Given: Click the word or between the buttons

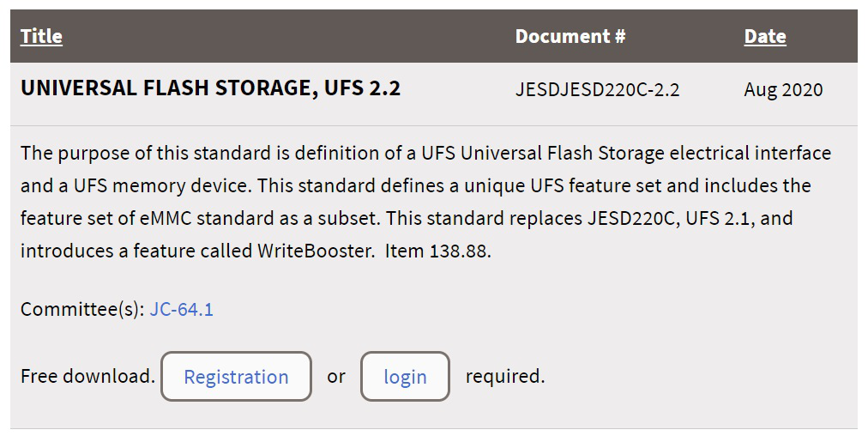Looking at the screenshot, I should [336, 377].
